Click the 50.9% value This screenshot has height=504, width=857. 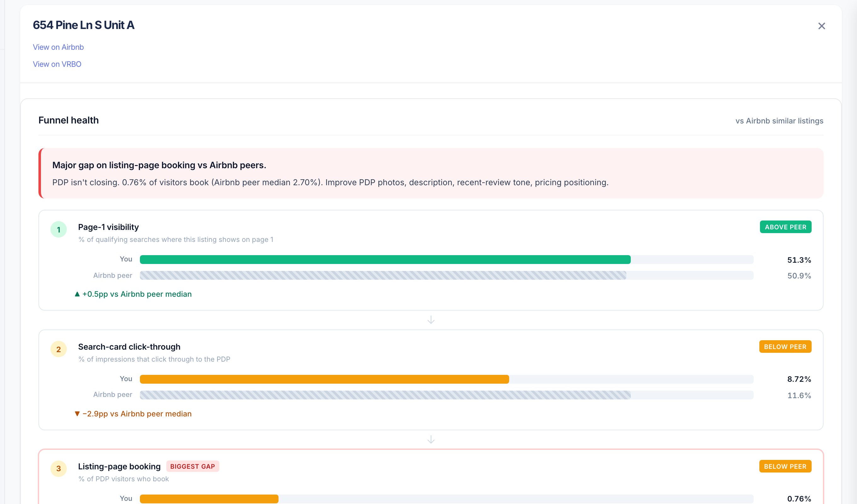tap(799, 276)
